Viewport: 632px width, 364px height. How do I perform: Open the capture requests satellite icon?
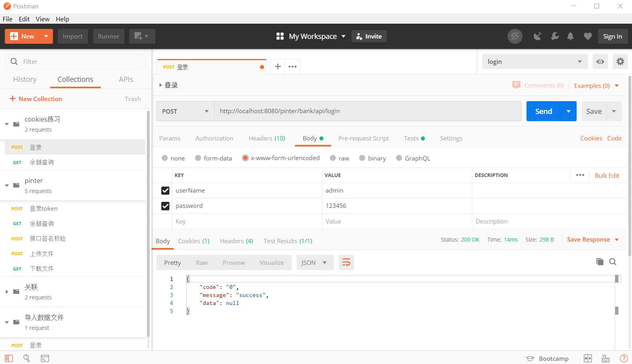pos(537,37)
